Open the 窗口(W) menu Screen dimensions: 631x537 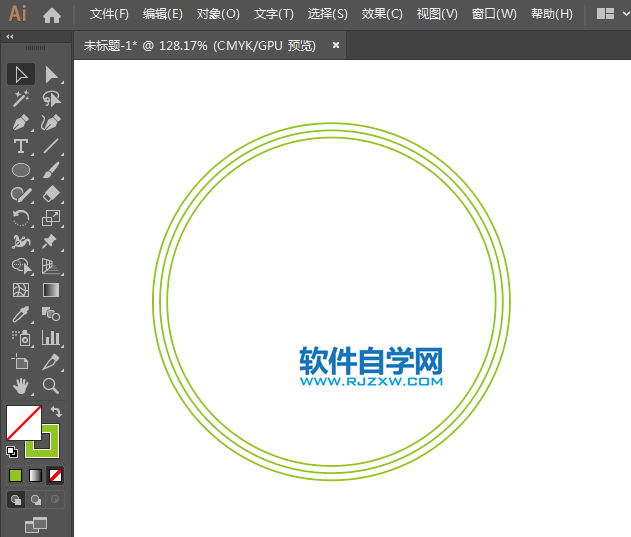494,14
